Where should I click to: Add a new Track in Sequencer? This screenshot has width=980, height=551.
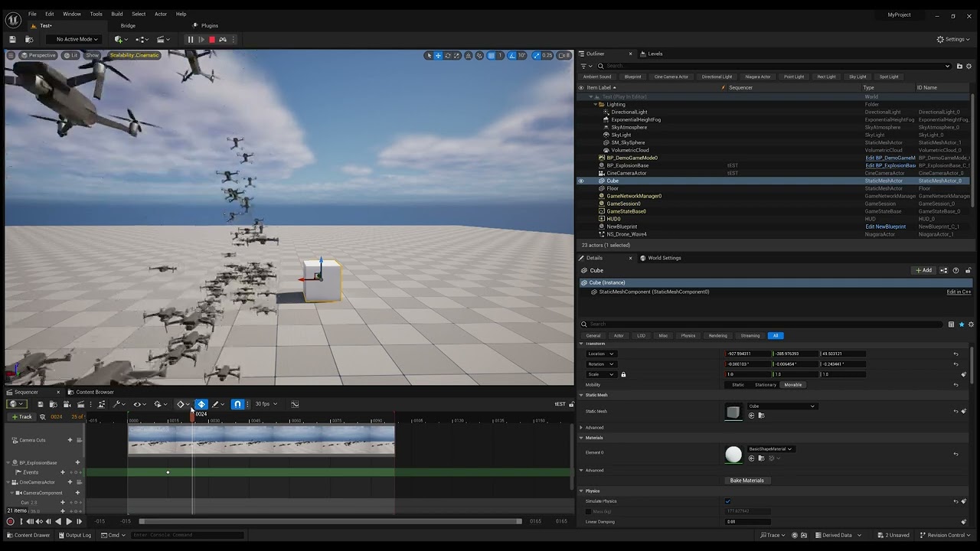(x=21, y=417)
